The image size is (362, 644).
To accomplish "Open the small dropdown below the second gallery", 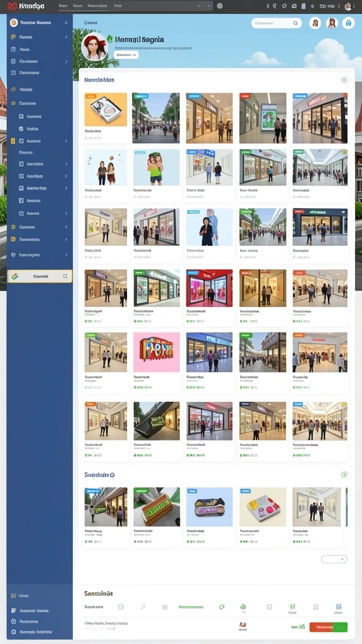I will click(334, 559).
